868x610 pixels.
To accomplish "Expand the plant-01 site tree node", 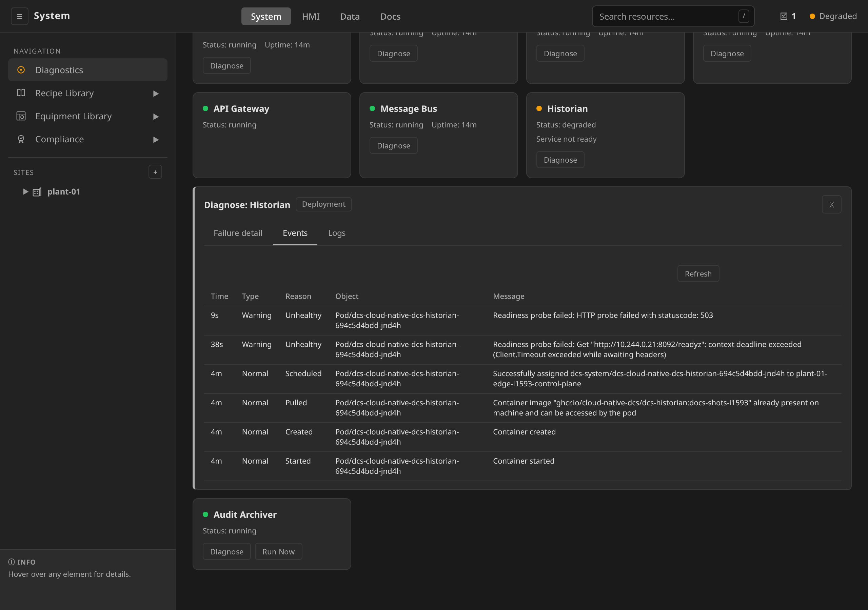I will pyautogui.click(x=25, y=191).
